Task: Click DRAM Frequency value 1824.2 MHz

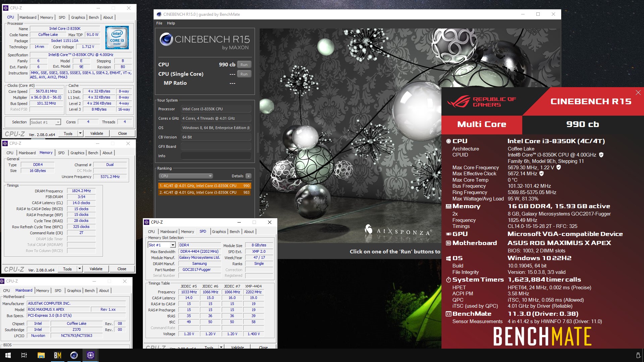Action: click(81, 191)
